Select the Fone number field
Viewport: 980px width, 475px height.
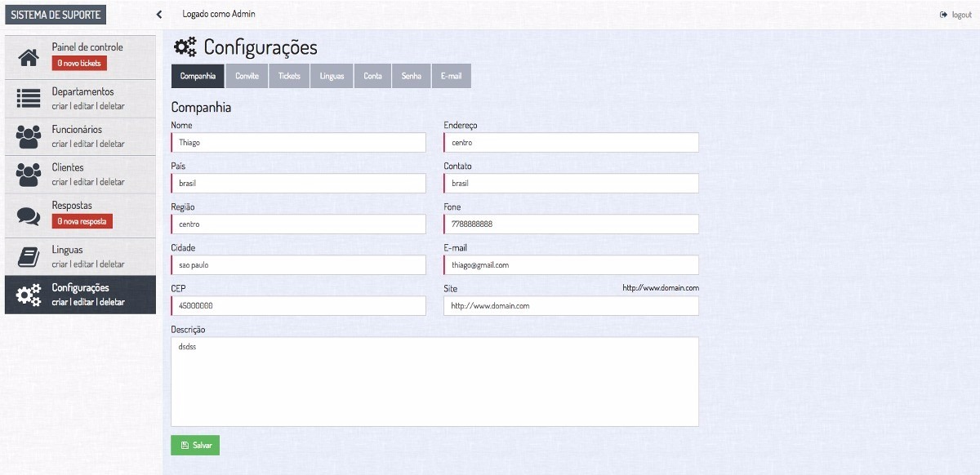point(571,224)
